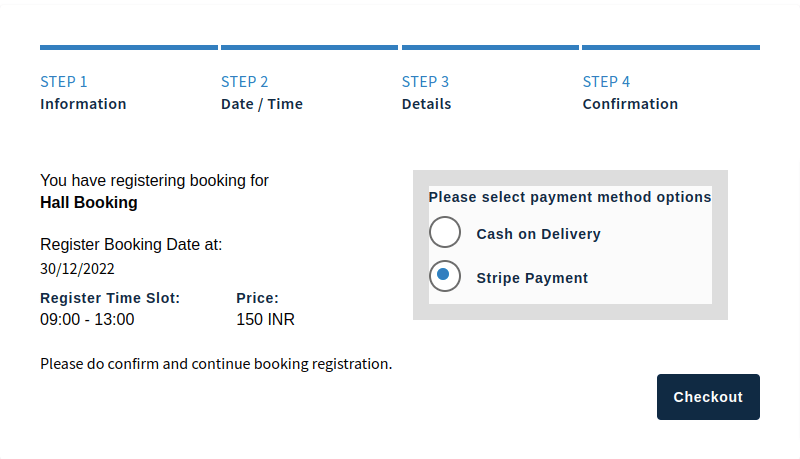
Task: Open Step 3 Details tab
Action: tap(426, 93)
